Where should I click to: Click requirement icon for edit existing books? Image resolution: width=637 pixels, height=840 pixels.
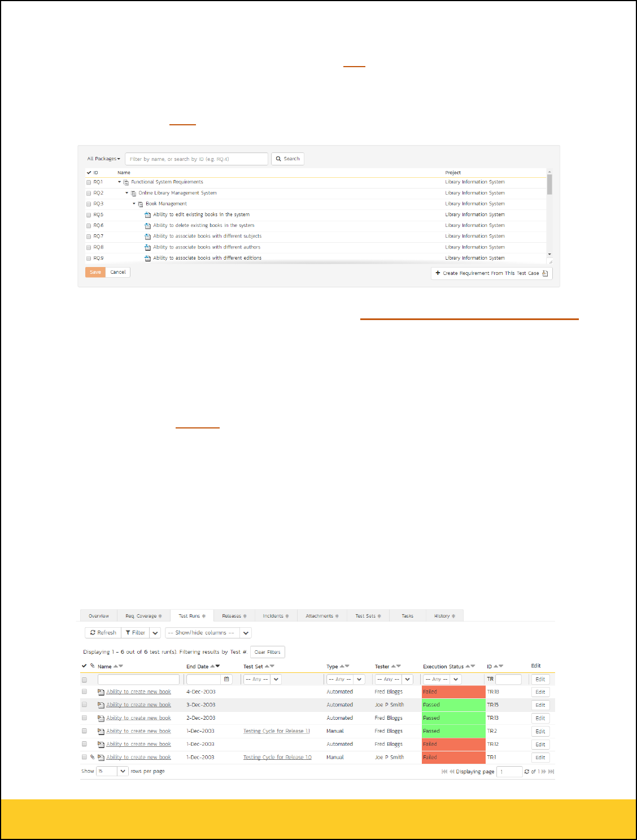point(148,215)
